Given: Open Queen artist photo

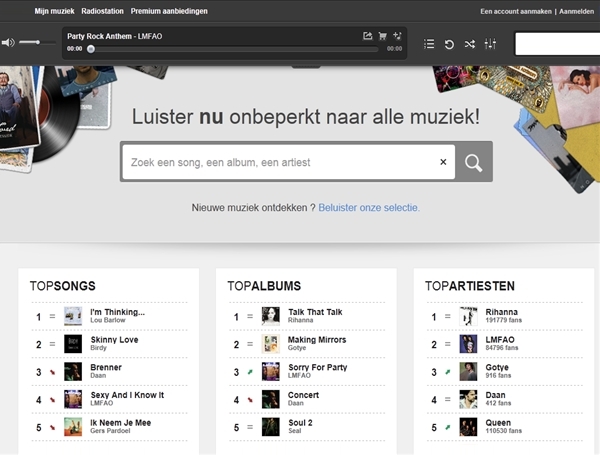Looking at the screenshot, I should 468,427.
